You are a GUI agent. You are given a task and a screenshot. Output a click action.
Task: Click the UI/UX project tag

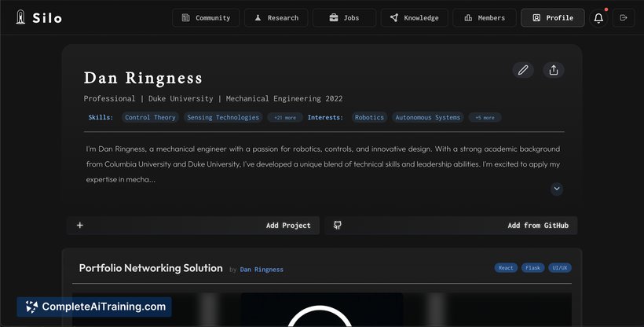coord(560,268)
